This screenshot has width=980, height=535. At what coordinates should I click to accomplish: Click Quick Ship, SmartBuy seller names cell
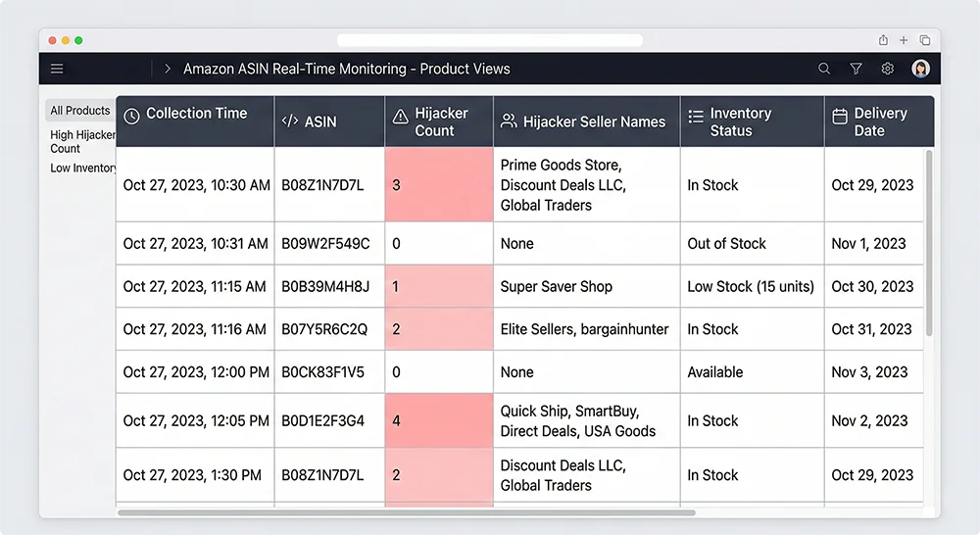[x=586, y=420]
